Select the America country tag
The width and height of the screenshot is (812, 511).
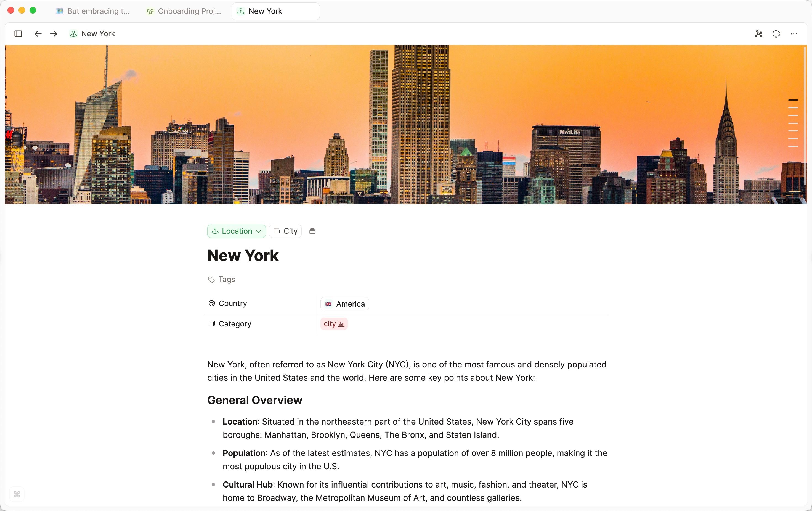(345, 304)
